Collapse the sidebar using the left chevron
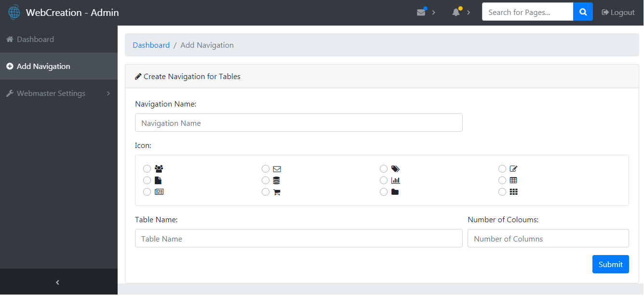Image resolution: width=644 pixels, height=296 pixels. [x=57, y=282]
